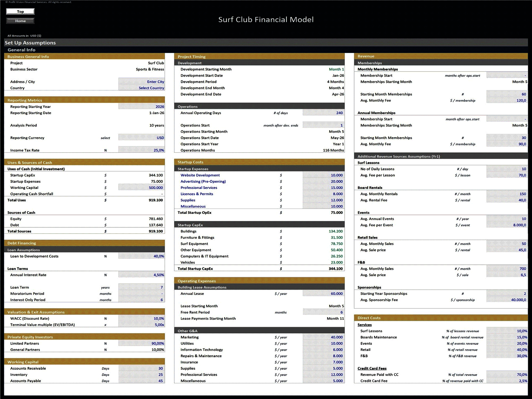Click the Equity 781.460 value
Screen dimensions: 532x399
tap(156, 219)
